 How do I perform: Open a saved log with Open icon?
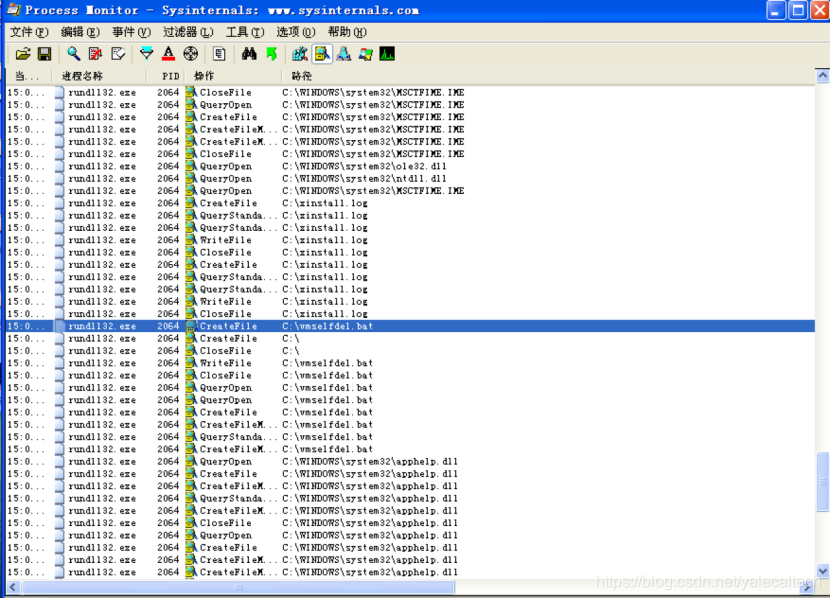pyautogui.click(x=23, y=53)
